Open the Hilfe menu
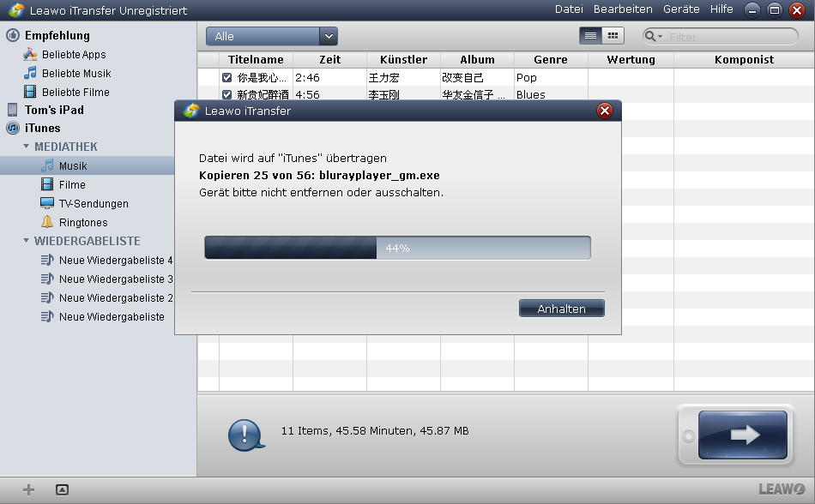This screenshot has width=815, height=504. (x=721, y=9)
